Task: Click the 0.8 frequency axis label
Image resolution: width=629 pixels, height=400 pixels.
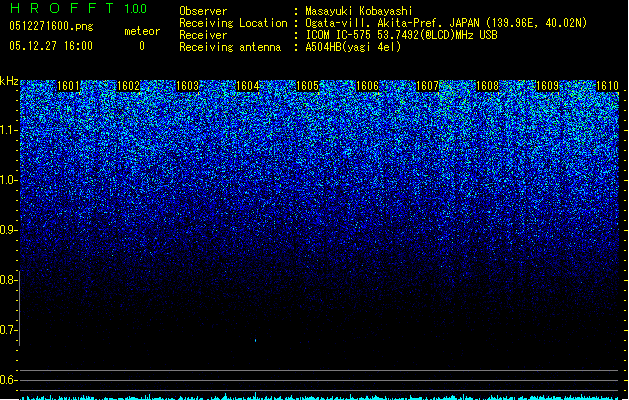Action: (8, 280)
